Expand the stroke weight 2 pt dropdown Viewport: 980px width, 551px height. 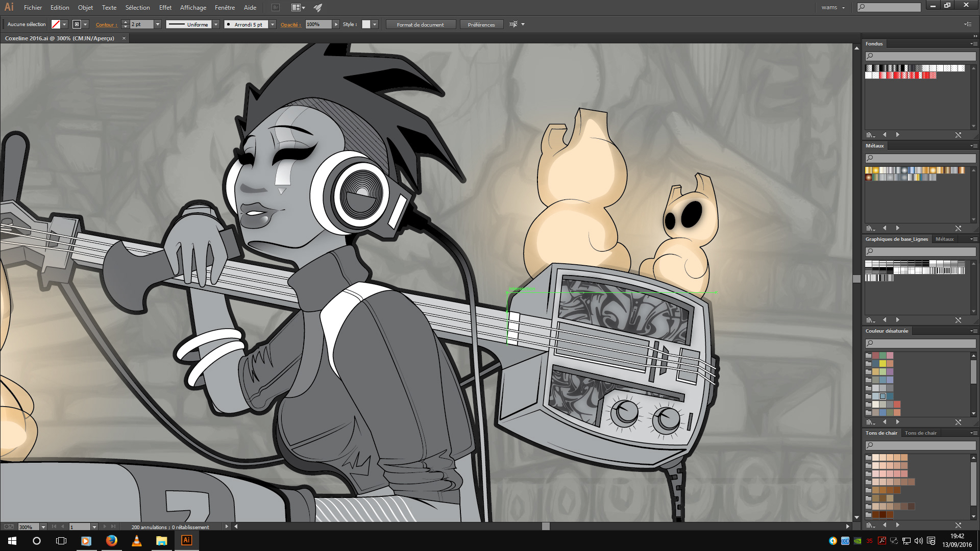pyautogui.click(x=158, y=24)
